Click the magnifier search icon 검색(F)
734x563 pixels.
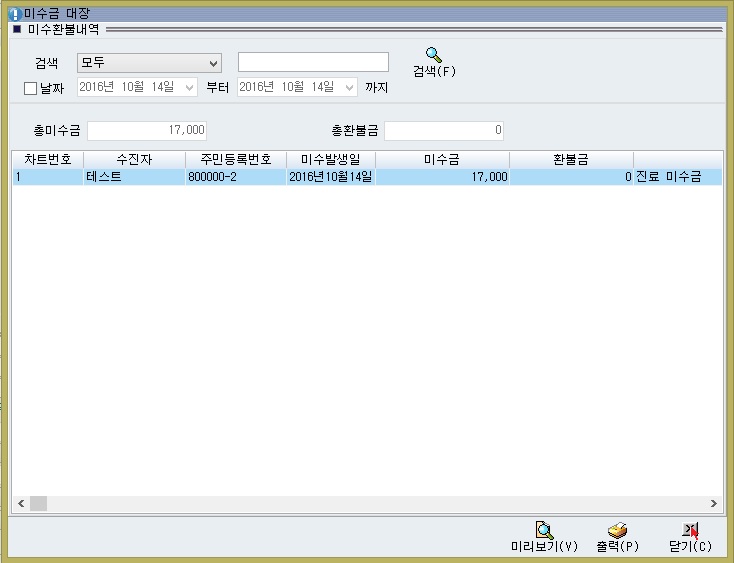pos(433,56)
